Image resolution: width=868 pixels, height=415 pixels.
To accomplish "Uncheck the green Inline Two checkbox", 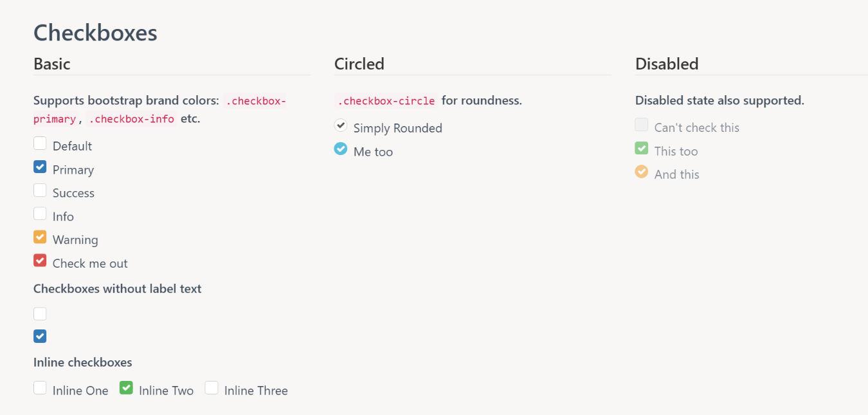I will pyautogui.click(x=126, y=388).
